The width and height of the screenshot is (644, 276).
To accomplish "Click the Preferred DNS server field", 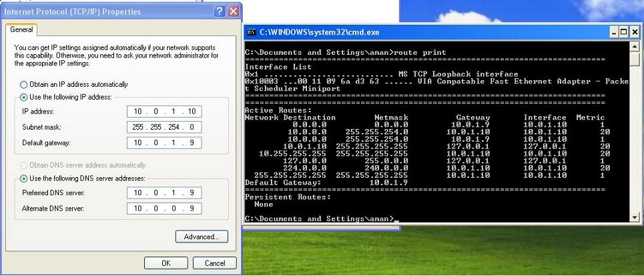I will point(164,192).
